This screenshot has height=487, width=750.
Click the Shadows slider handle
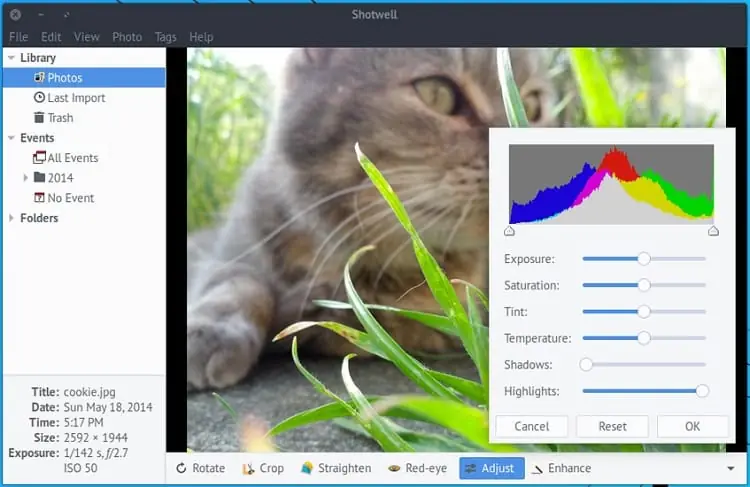(586, 365)
